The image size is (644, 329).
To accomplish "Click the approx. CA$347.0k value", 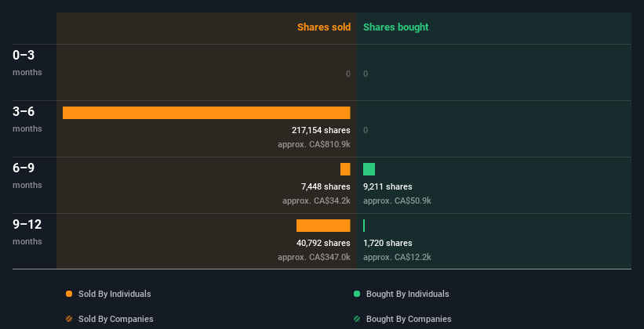I will coord(314,257).
